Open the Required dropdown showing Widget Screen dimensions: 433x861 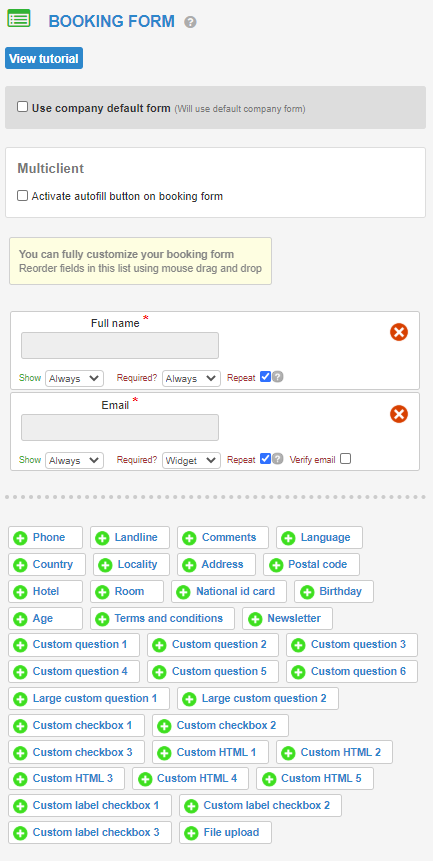click(x=192, y=460)
